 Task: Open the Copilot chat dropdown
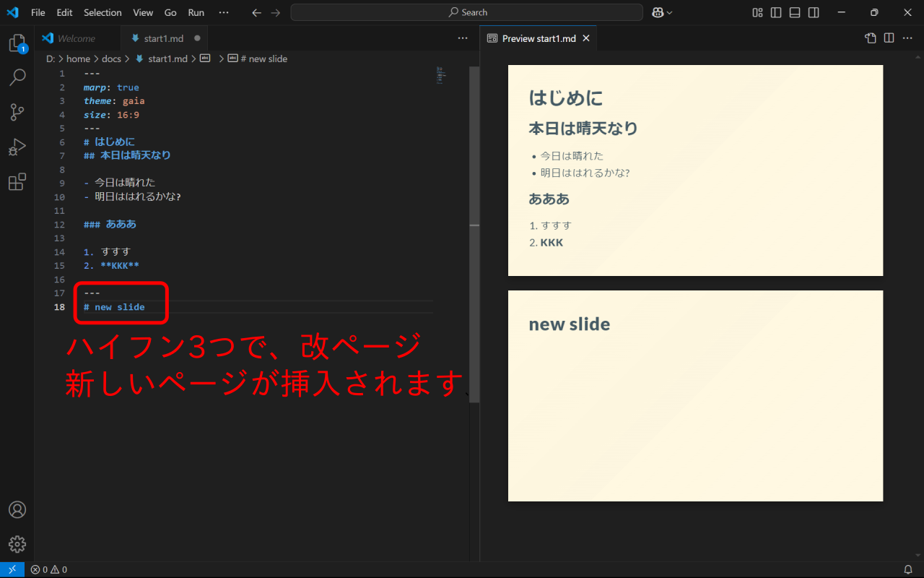(x=662, y=12)
